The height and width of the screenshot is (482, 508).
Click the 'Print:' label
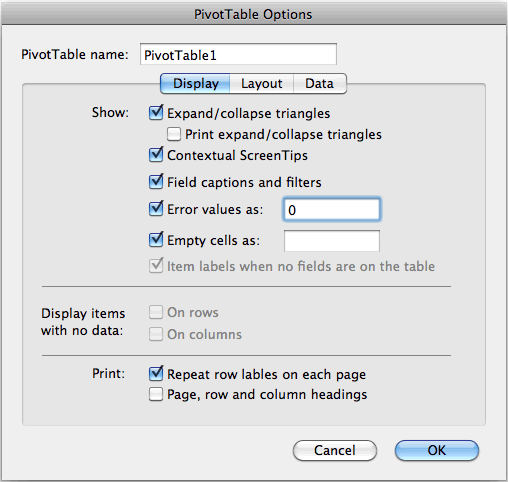tap(108, 374)
